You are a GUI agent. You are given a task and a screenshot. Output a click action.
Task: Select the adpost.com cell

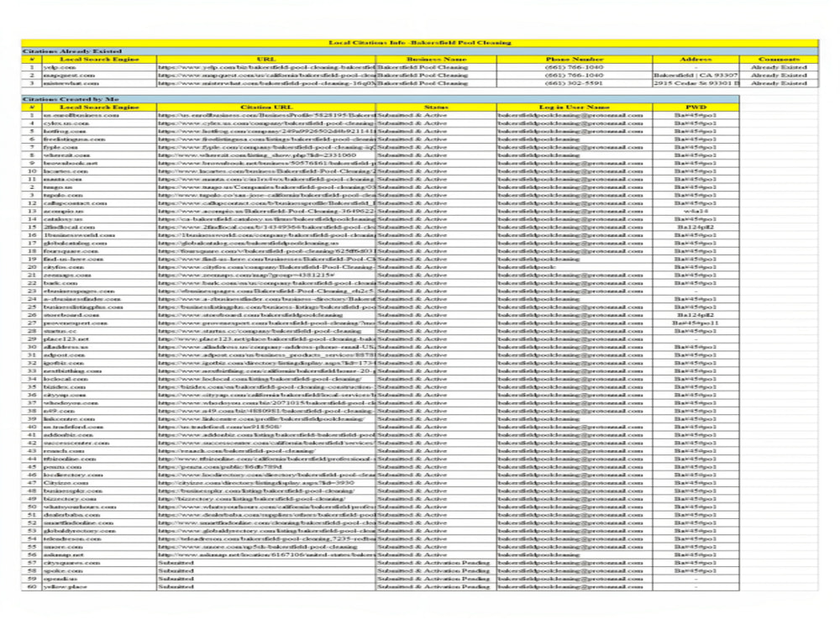click(x=100, y=355)
